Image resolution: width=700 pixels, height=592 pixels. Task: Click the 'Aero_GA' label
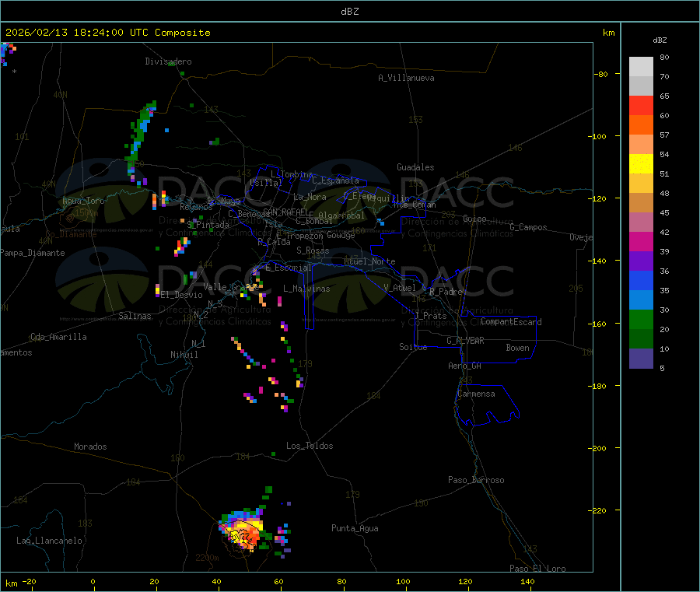(465, 366)
